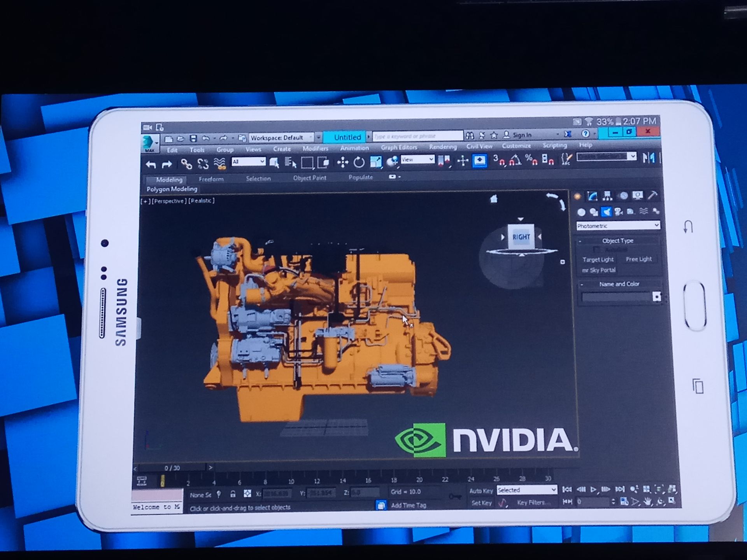Image resolution: width=747 pixels, height=560 pixels.
Task: Select the Bind to Space Warp tool
Action: pos(220,163)
